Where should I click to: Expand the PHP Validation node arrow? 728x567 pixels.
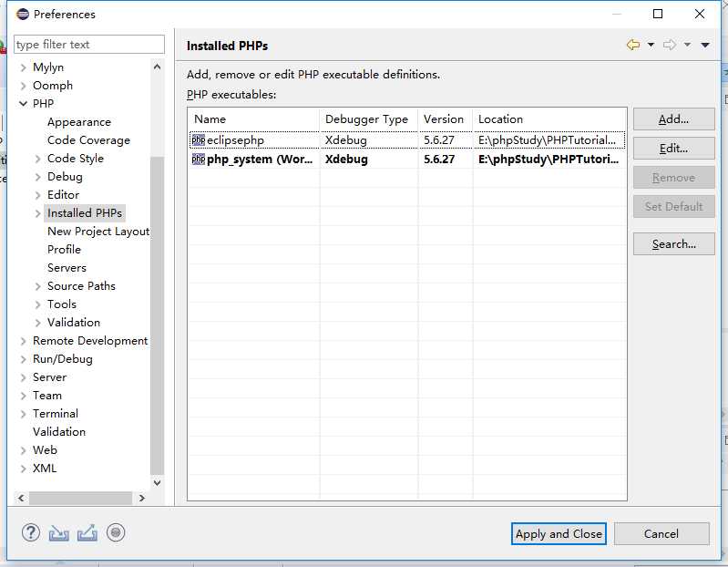click(x=38, y=323)
